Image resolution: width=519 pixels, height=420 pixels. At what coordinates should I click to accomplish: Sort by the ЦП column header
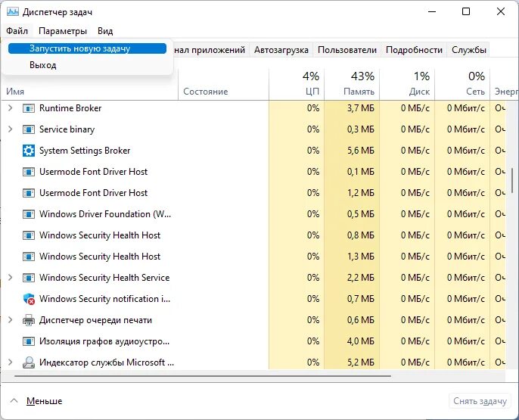297,84
